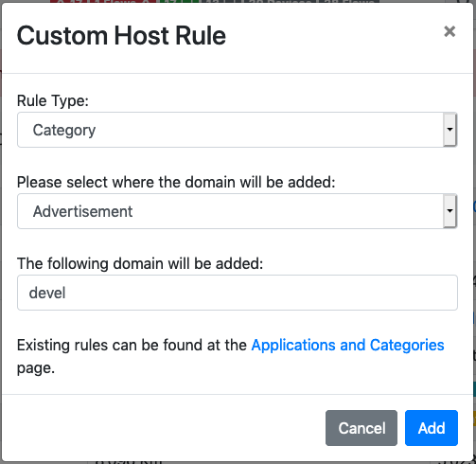
Task: Click the Advertisement text in the select box
Action: (83, 211)
